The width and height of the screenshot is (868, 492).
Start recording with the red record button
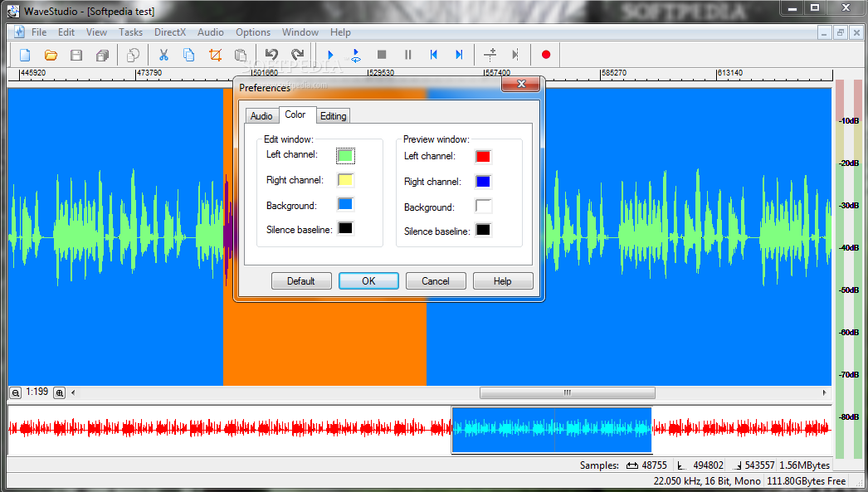pyautogui.click(x=546, y=55)
